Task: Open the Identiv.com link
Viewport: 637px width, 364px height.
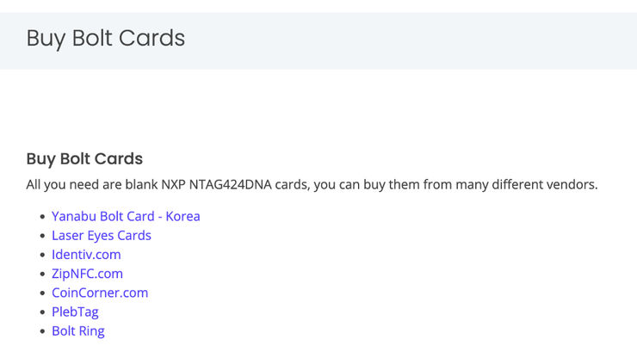Action: [86, 255]
